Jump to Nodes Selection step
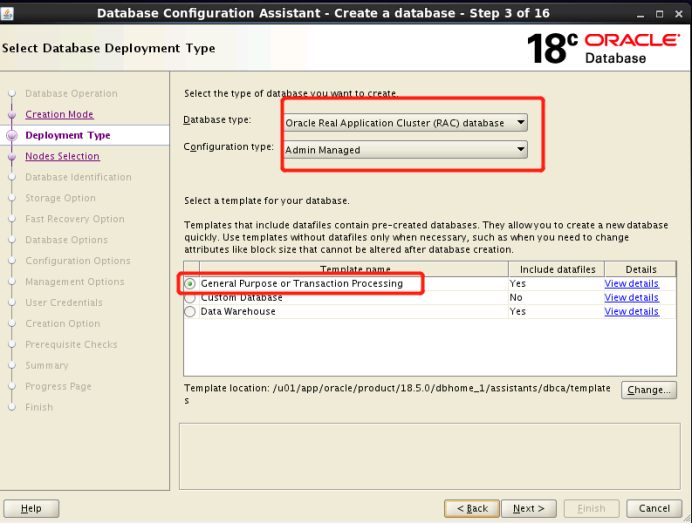 62,156
